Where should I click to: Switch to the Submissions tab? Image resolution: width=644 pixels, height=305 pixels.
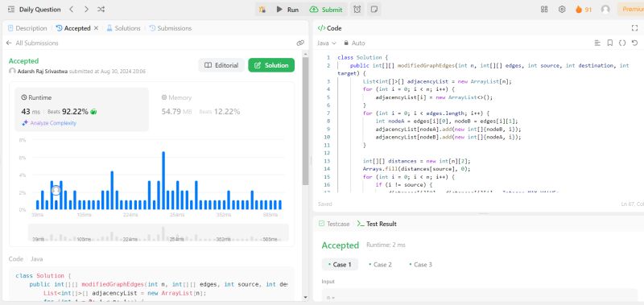click(171, 28)
